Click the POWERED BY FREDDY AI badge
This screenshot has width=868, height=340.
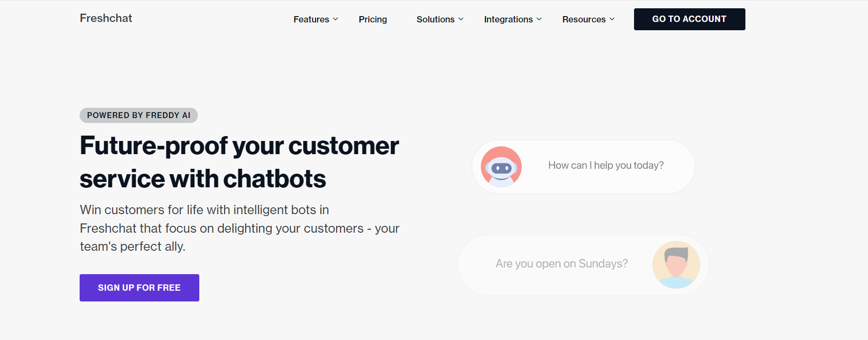click(x=139, y=115)
